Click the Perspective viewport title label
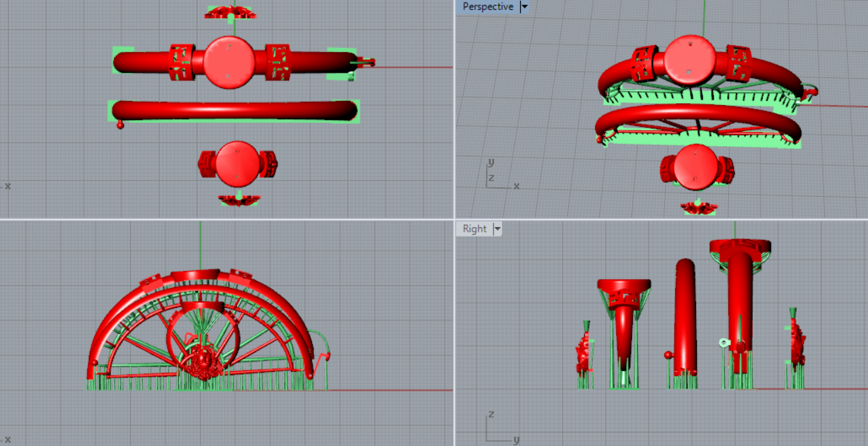The height and width of the screenshot is (446, 868). (488, 7)
